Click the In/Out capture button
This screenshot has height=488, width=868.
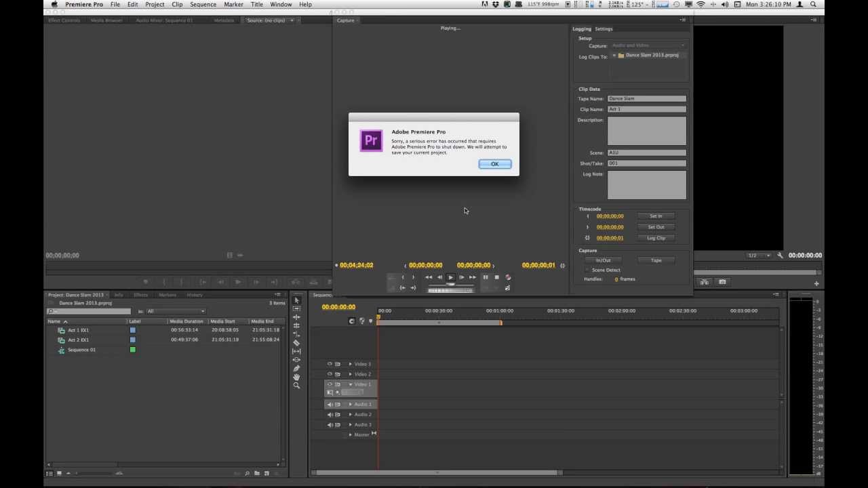(x=603, y=260)
